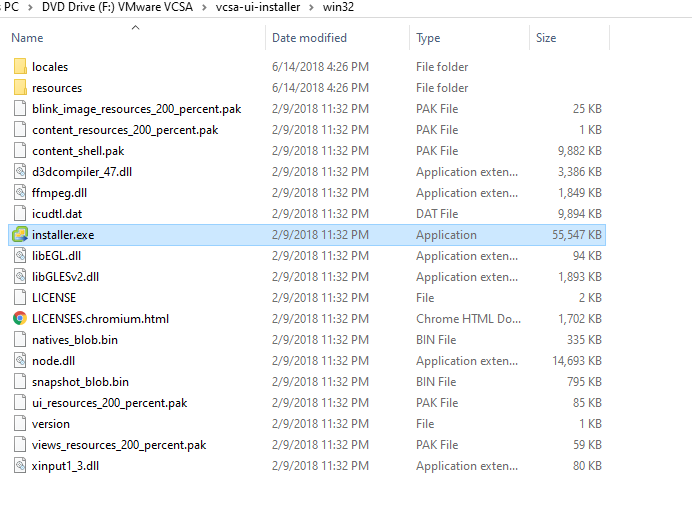
Task: Click the 6/14/2018 4:26 PM date of locales
Action: pos(320,67)
